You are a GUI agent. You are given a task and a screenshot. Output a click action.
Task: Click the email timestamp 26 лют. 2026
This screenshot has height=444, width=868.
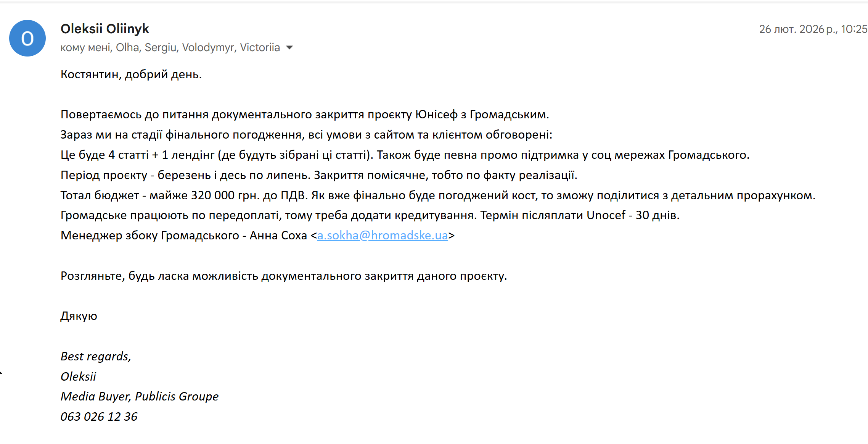(x=813, y=29)
